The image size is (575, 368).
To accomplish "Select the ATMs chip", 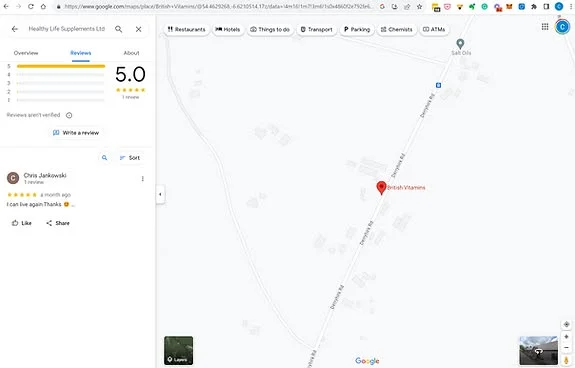I will [x=434, y=29].
